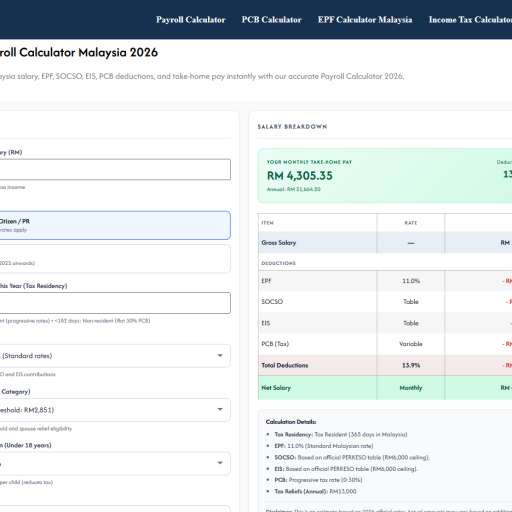
Task: Open the Standard rates dropdown arrow
Action: (220, 356)
